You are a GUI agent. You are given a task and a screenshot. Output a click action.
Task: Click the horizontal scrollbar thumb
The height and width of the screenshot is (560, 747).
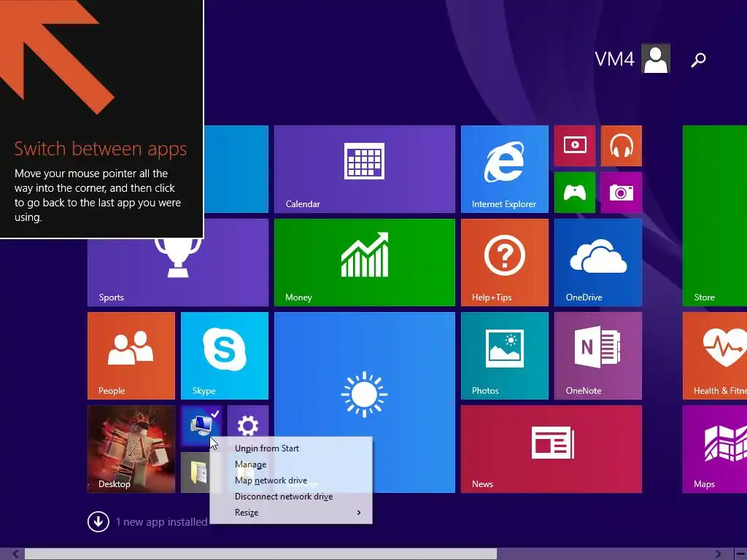pyautogui.click(x=260, y=554)
